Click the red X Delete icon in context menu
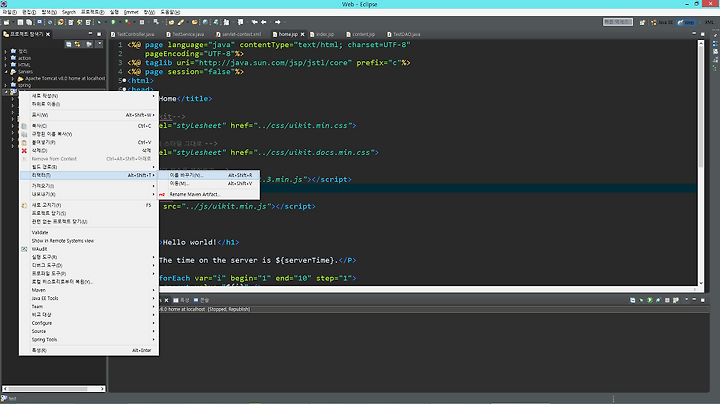This screenshot has height=404, width=720. (24, 151)
